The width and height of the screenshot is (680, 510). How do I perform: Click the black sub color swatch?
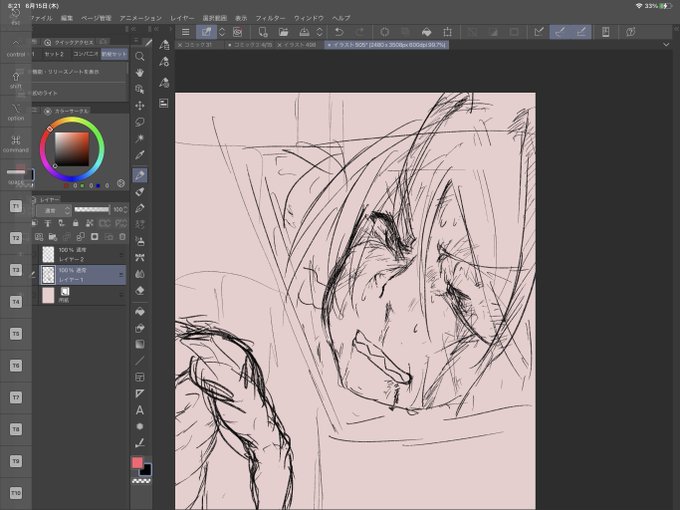click(x=146, y=470)
